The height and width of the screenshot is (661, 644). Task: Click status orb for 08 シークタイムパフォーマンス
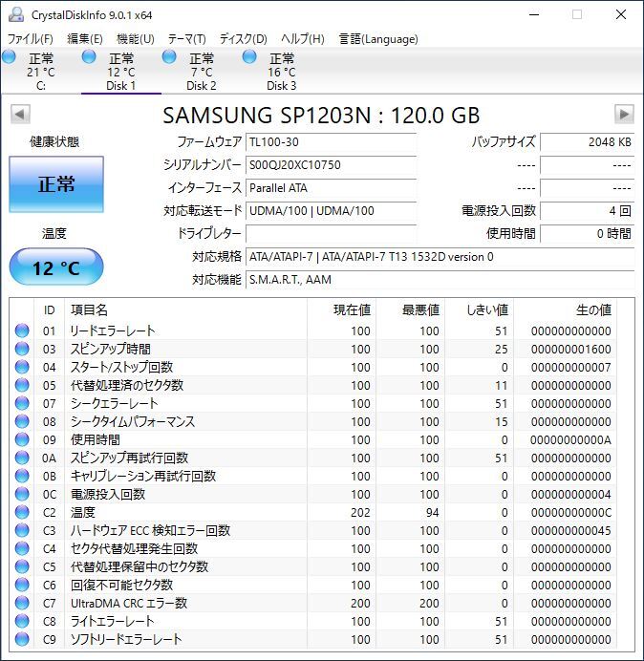22,421
